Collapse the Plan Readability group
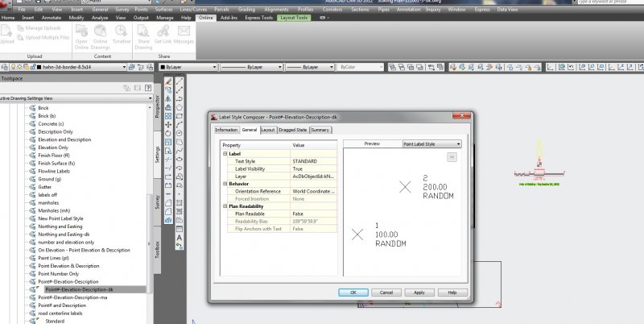 [x=225, y=206]
